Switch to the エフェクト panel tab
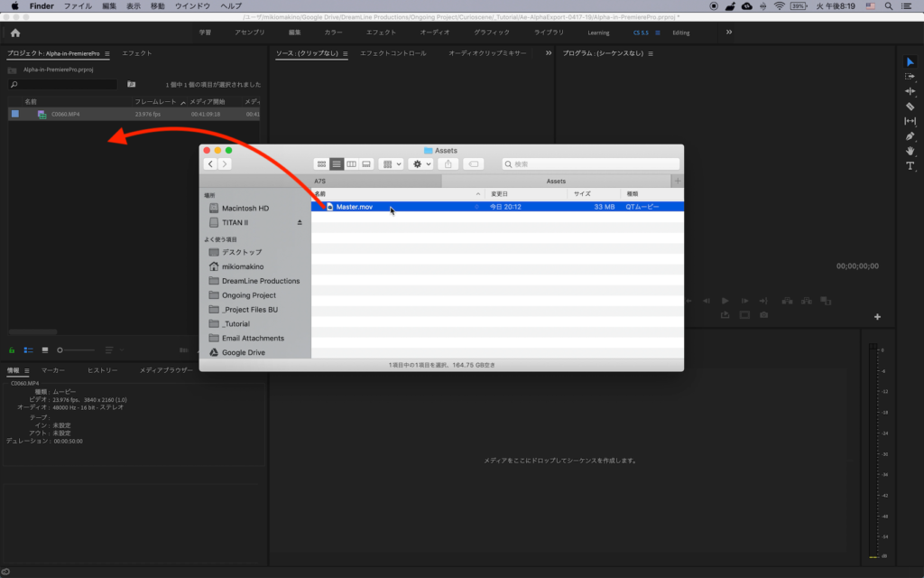Viewport: 924px width, 578px height. click(x=137, y=53)
